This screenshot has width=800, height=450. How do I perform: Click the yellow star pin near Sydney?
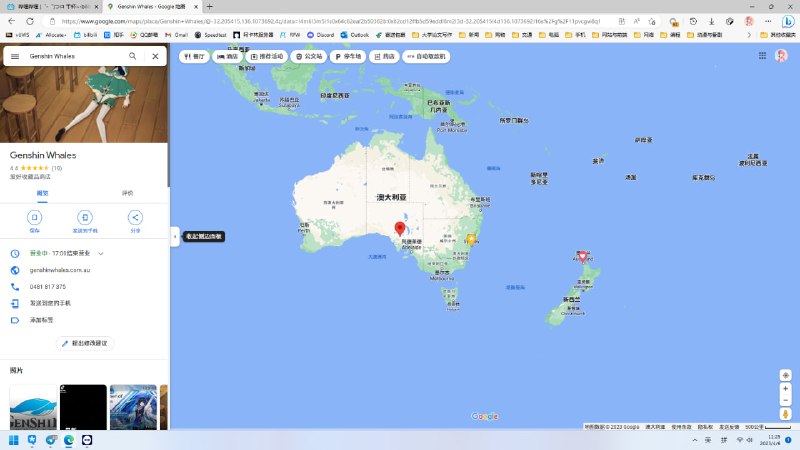[x=471, y=239]
